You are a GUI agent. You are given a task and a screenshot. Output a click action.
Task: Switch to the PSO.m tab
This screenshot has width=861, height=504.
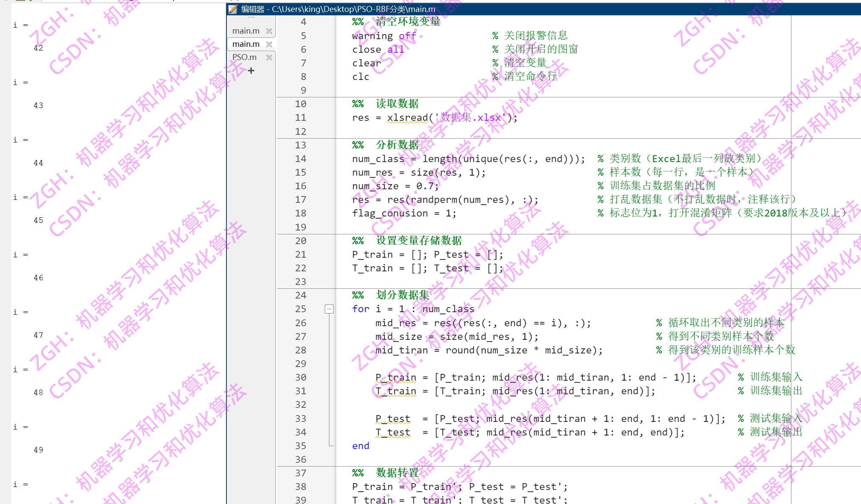245,57
